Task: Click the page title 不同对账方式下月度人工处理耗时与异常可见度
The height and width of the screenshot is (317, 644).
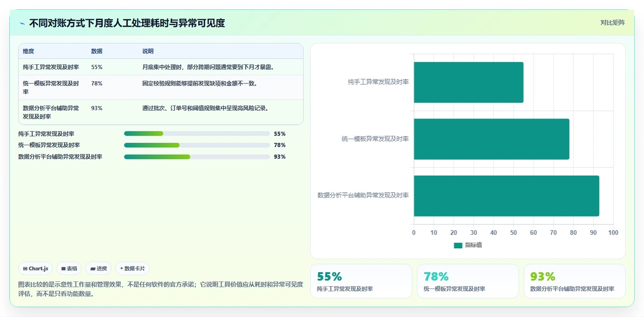Action: pyautogui.click(x=127, y=23)
